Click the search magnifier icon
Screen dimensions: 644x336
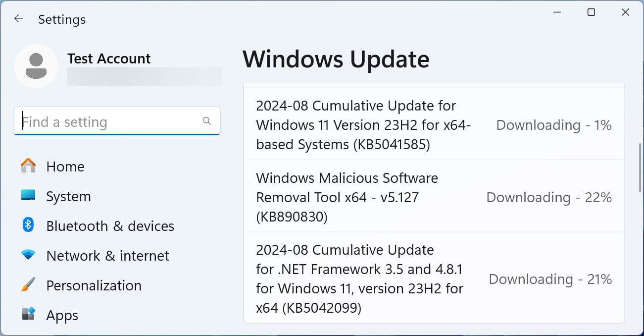tap(207, 121)
